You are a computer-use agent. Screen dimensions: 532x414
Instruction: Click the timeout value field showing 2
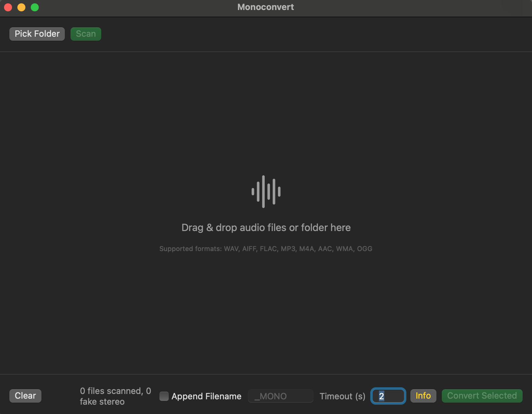tap(388, 396)
